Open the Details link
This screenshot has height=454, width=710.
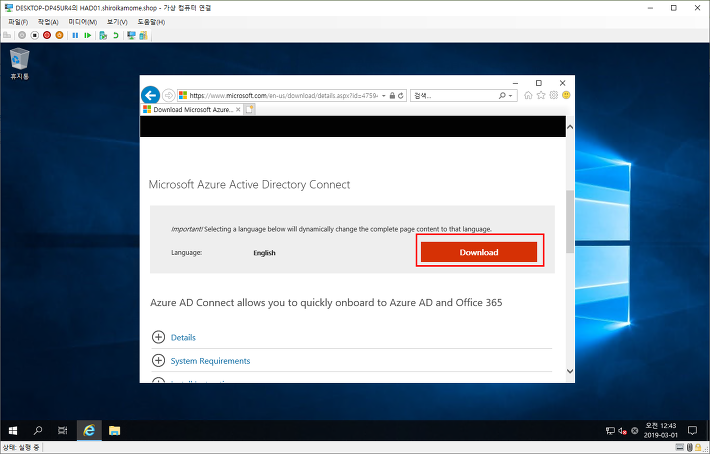click(183, 338)
